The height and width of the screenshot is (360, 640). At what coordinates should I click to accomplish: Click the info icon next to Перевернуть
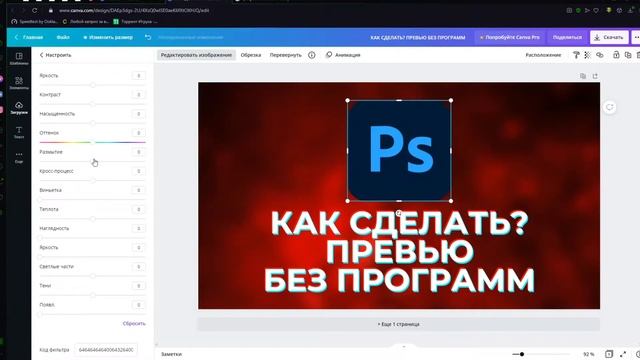pyautogui.click(x=311, y=55)
